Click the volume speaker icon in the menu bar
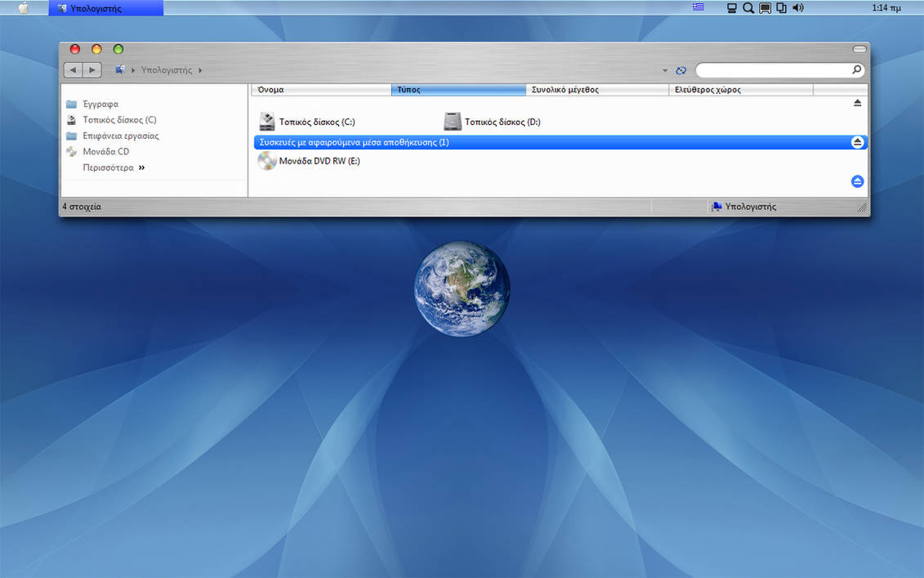Screen dimensions: 924x578 pos(797,7)
